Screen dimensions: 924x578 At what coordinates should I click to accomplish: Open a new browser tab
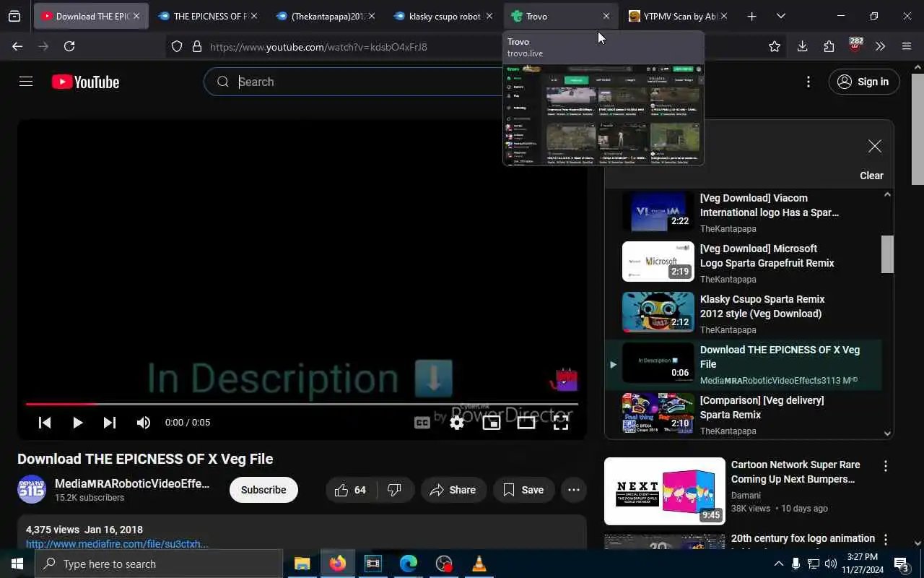[x=751, y=16]
